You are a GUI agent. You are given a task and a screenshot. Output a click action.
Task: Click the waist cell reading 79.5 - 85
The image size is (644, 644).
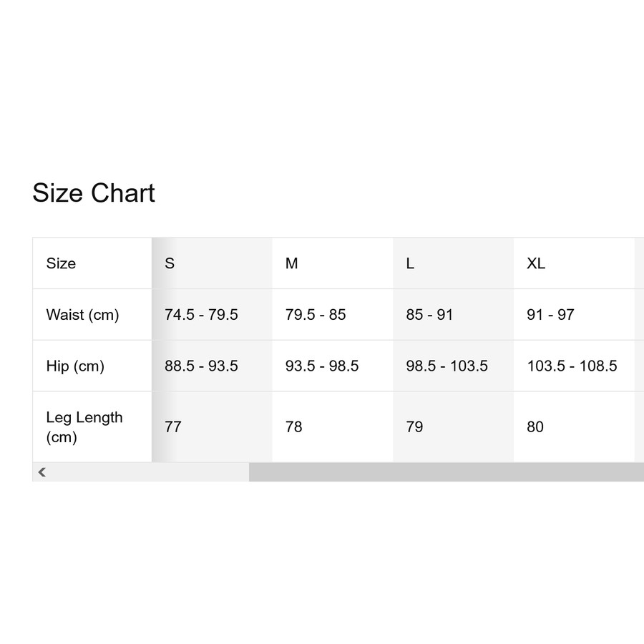[x=316, y=315]
